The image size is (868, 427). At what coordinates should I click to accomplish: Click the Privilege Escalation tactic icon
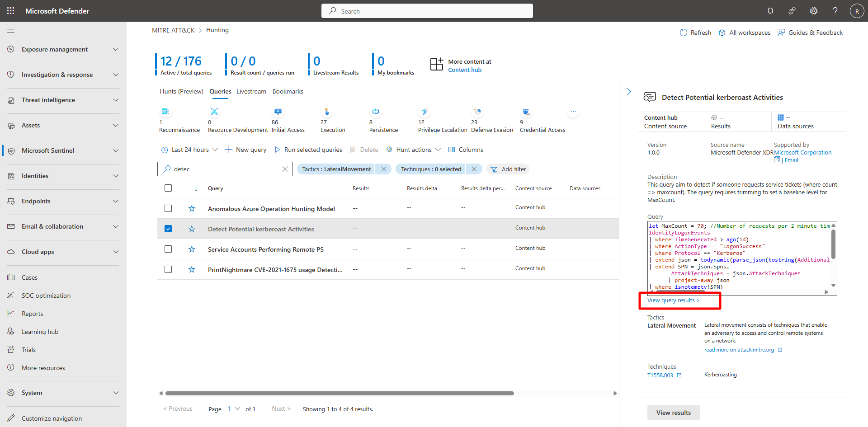[425, 112]
